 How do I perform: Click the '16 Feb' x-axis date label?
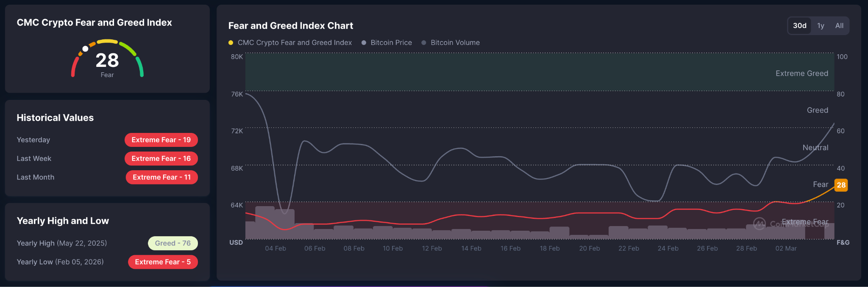(x=510, y=248)
